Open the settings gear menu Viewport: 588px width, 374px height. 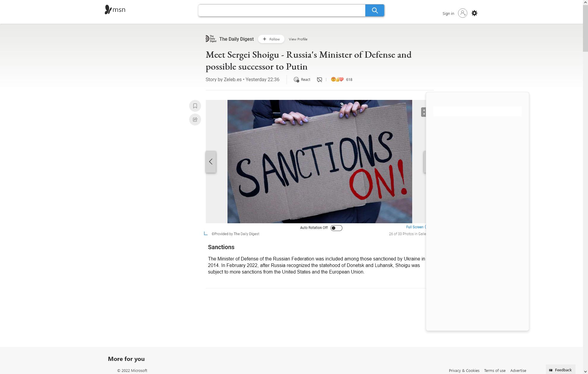click(474, 13)
